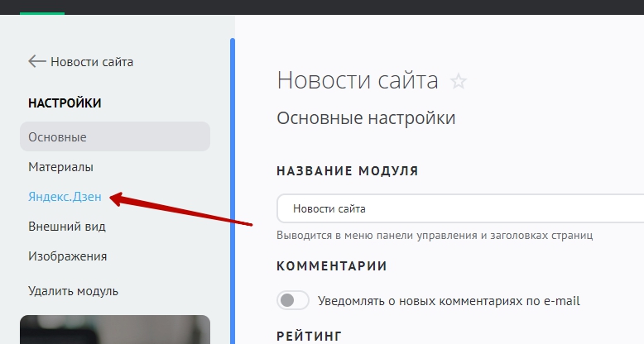This screenshot has width=644, height=344.
Task: Click the НАСТРОЙКИ sidebar heading
Action: coord(65,103)
